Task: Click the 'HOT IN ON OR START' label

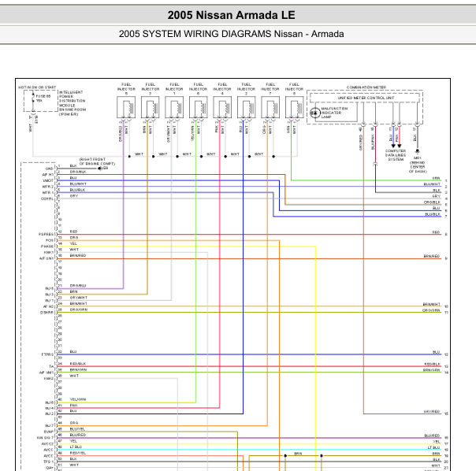Action: pos(37,87)
